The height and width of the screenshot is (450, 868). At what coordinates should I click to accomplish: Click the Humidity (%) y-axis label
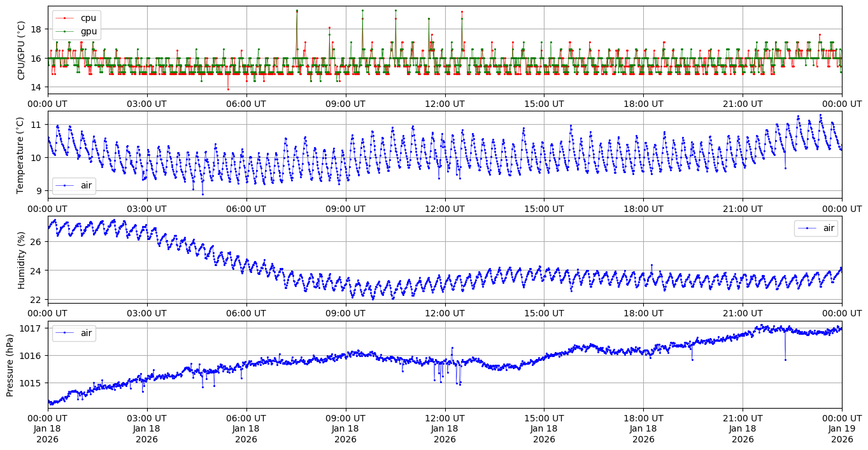(x=22, y=260)
